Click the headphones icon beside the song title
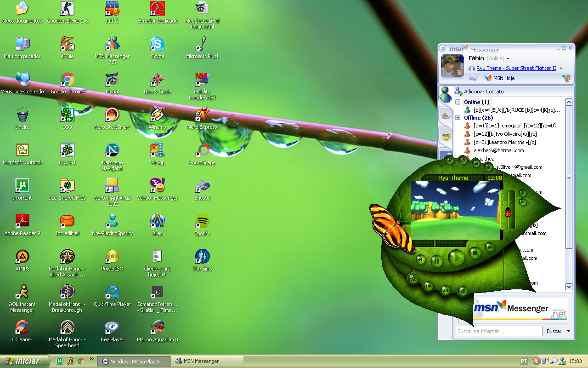Viewport: 588px width, 368px height. click(472, 68)
